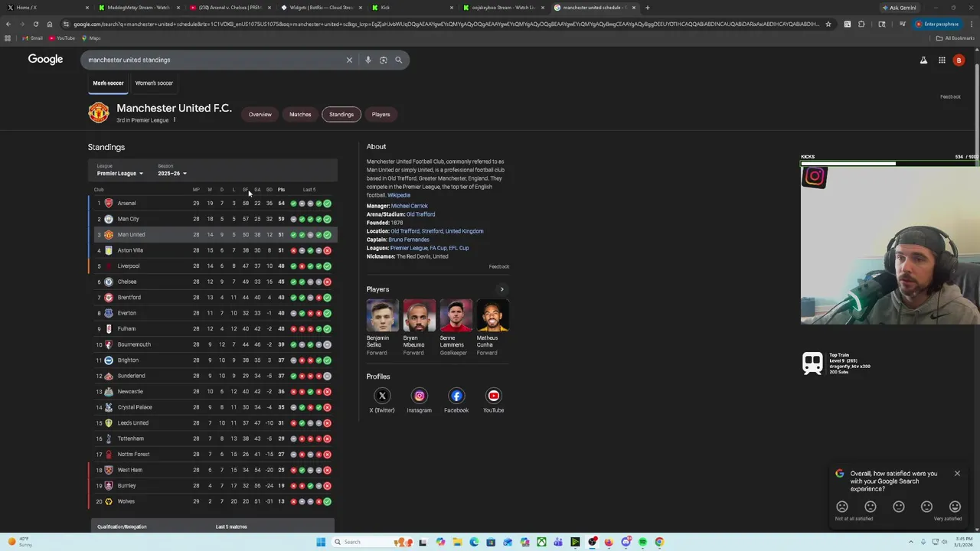Follow the Wikipedia link in About
The height and width of the screenshot is (551, 980).
point(399,195)
